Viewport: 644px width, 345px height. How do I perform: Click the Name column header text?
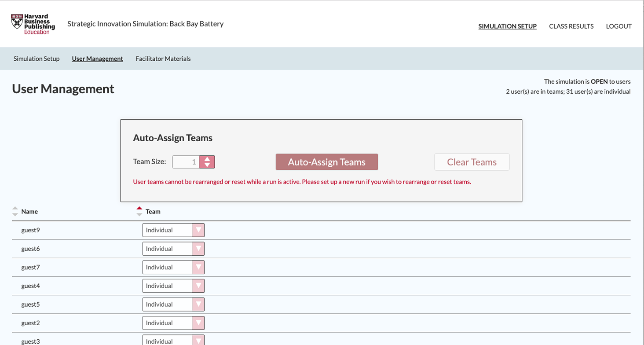coord(29,212)
